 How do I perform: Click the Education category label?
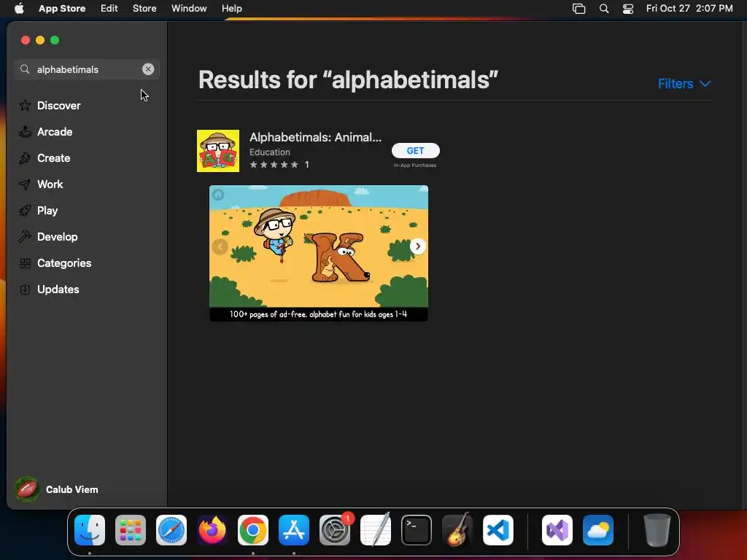point(270,152)
